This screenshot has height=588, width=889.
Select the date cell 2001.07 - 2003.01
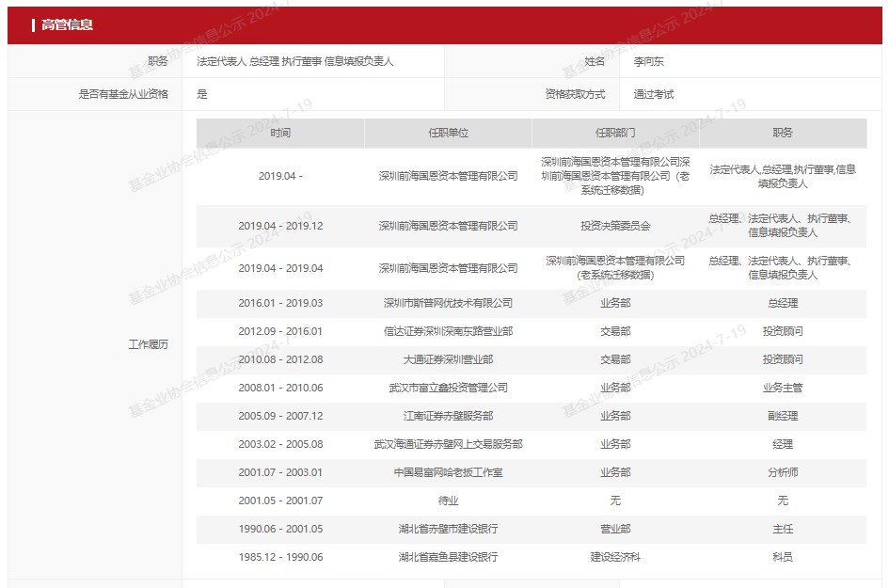point(280,472)
